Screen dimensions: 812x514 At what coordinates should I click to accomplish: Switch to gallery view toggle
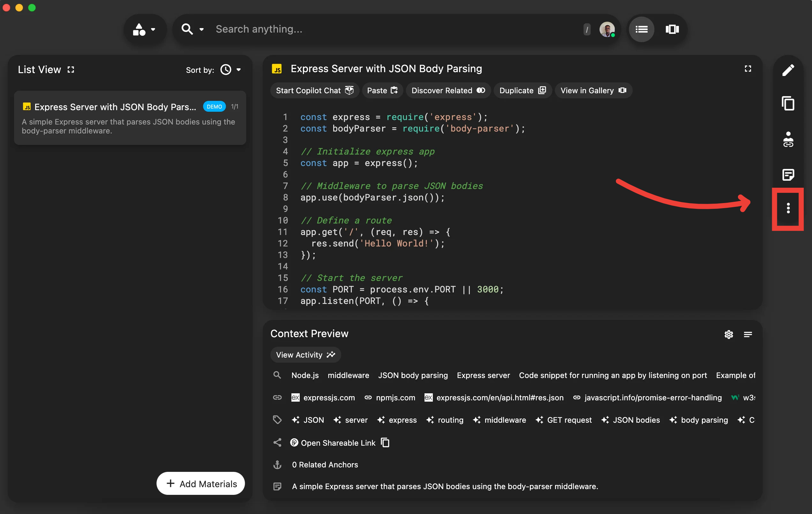(672, 29)
